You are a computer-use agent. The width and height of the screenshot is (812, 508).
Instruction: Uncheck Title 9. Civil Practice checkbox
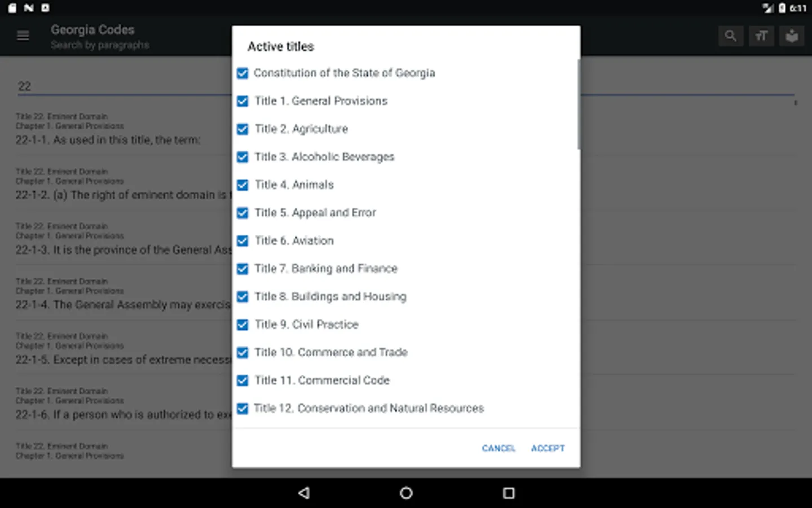click(x=242, y=325)
